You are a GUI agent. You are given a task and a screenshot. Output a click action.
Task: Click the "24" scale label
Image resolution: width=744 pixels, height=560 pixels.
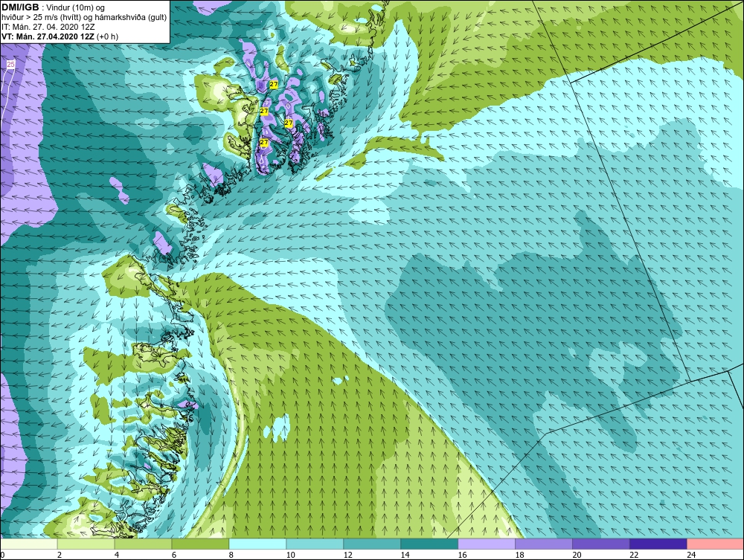pos(691,555)
